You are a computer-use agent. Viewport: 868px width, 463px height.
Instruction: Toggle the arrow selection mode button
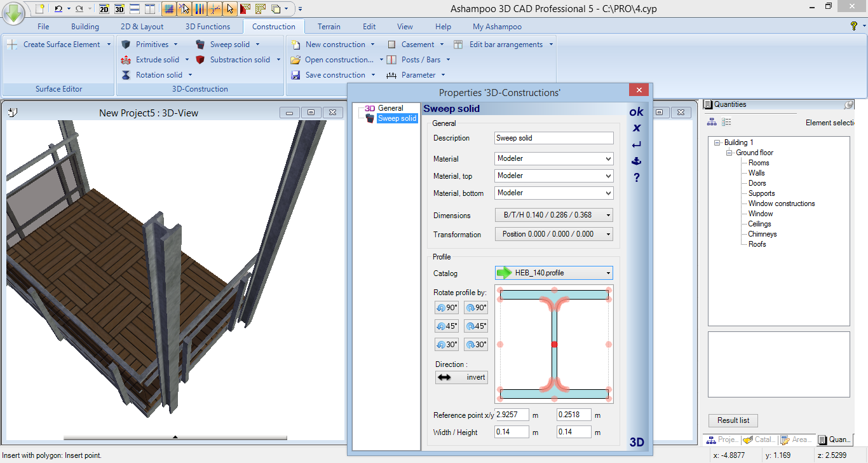(231, 9)
